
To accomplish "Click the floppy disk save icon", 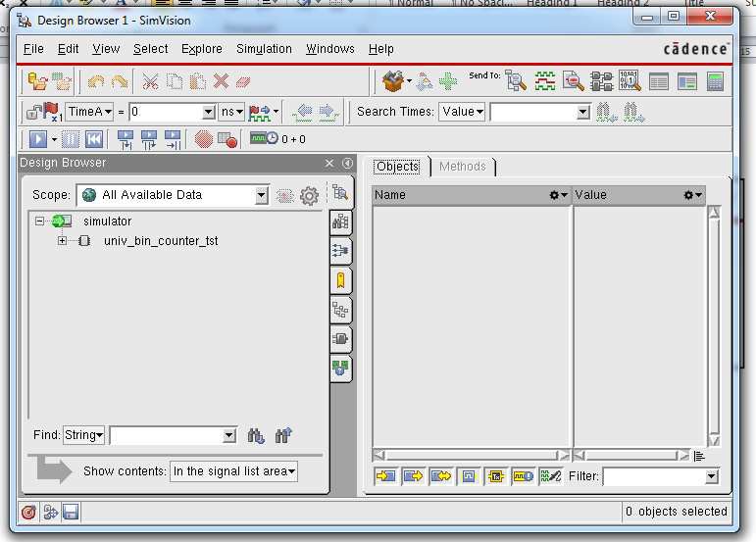I will [x=71, y=513].
